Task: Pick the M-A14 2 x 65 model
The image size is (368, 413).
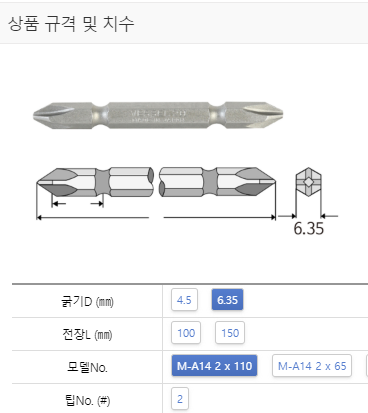Action: pos(312,366)
